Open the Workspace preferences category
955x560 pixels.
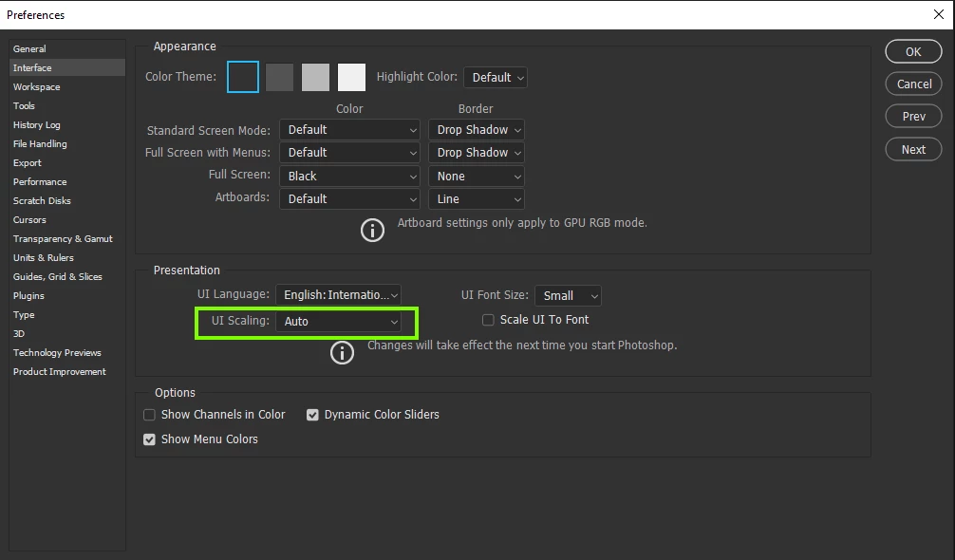pos(67,87)
